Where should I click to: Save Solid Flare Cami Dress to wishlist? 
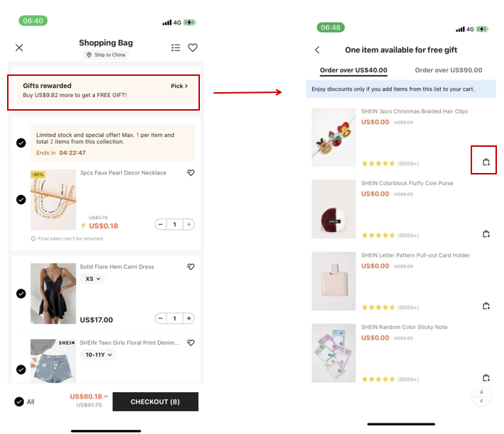pos(191,267)
